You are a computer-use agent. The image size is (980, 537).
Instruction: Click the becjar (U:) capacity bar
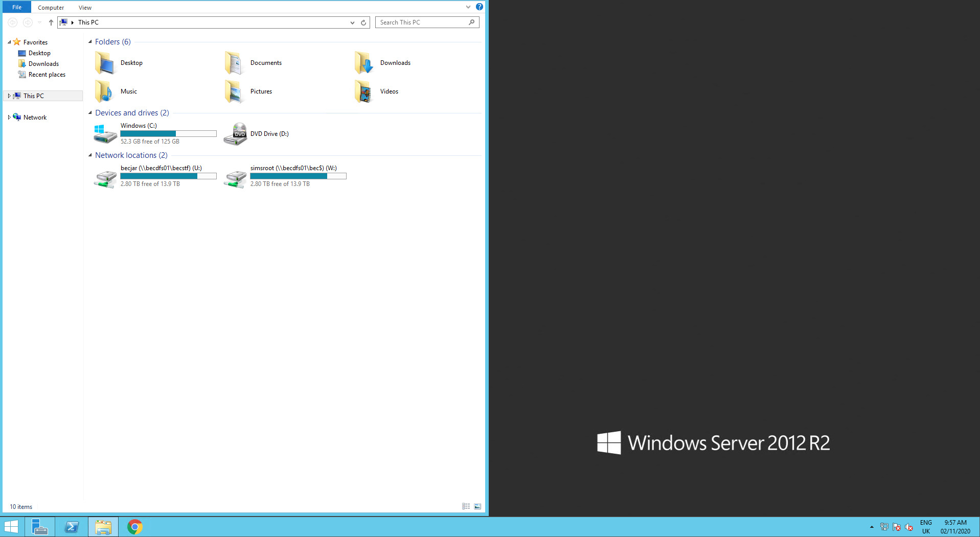click(x=168, y=176)
